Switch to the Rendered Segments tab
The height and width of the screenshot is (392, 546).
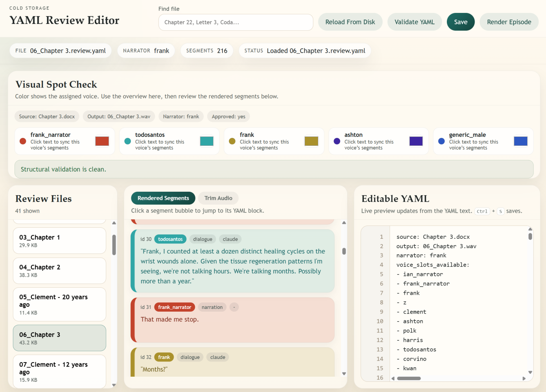click(163, 198)
